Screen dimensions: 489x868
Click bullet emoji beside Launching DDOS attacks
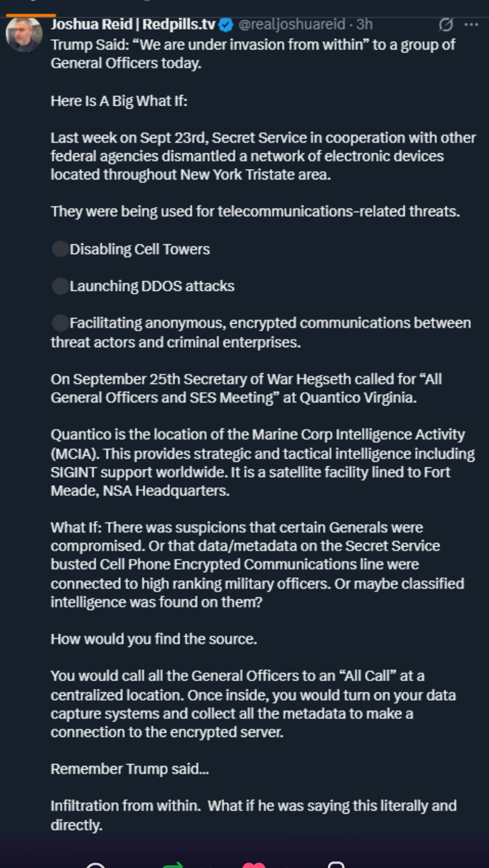(x=60, y=286)
